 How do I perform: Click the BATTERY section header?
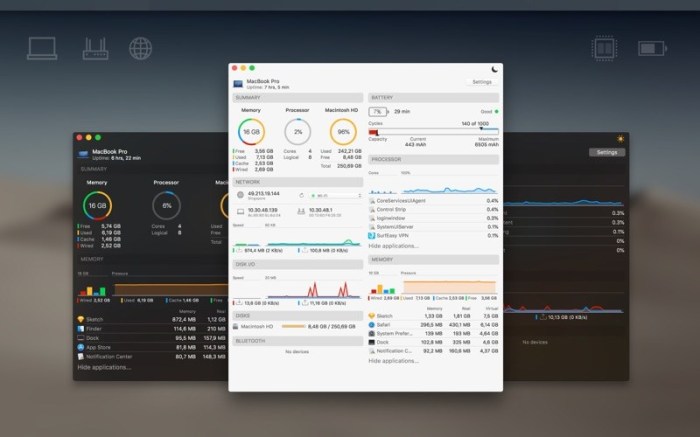(x=433, y=98)
